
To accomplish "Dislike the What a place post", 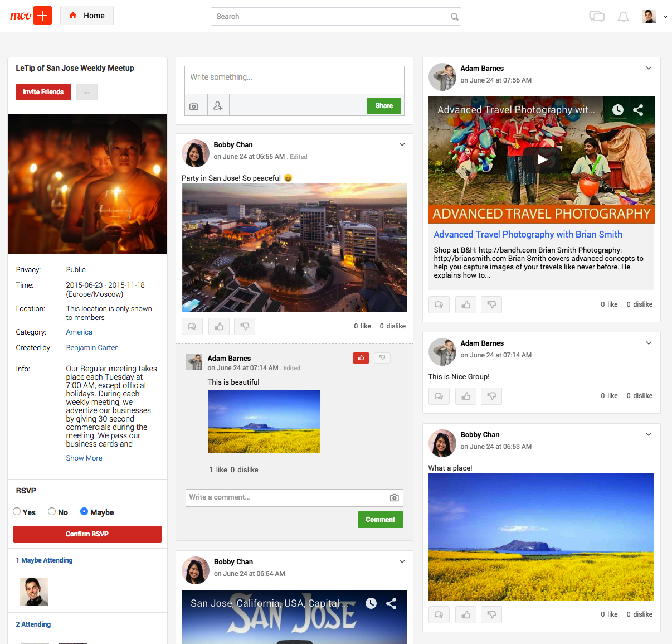I will pyautogui.click(x=491, y=614).
